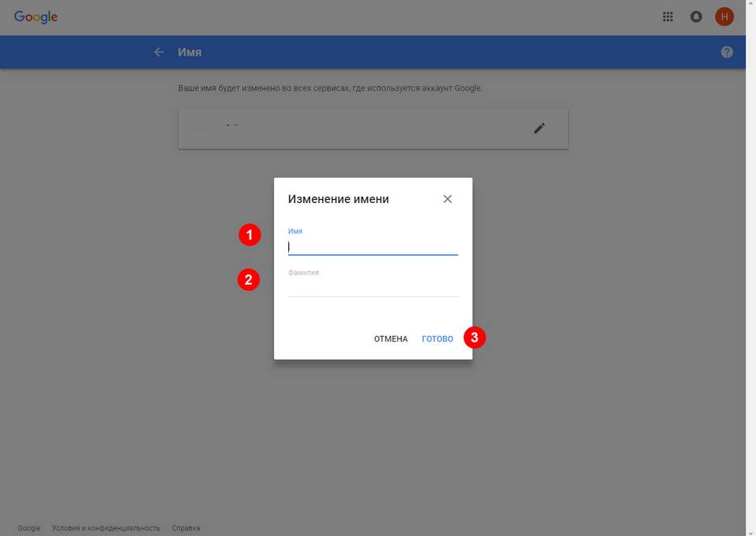Focus the Имя first name field
756x536 pixels.
pos(372,247)
